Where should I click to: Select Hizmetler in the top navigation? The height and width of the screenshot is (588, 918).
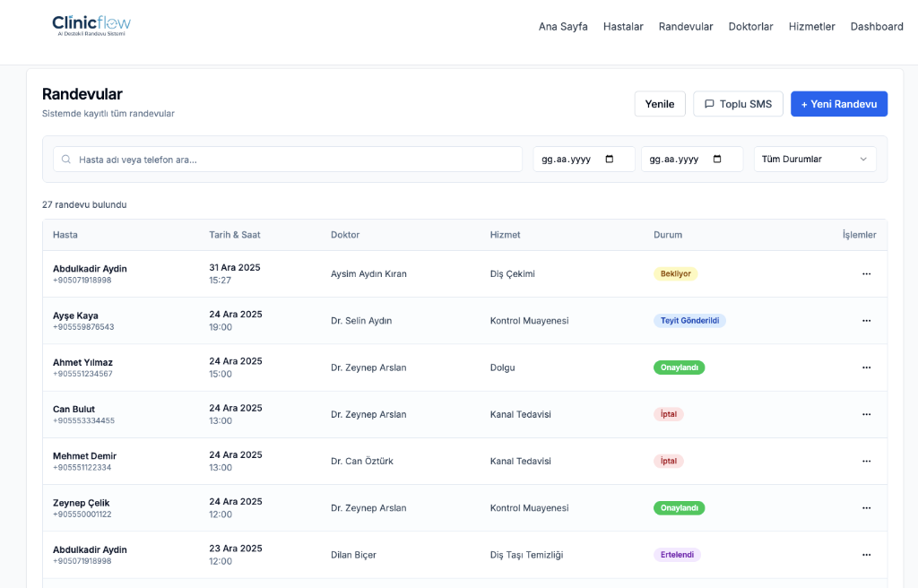(x=811, y=27)
